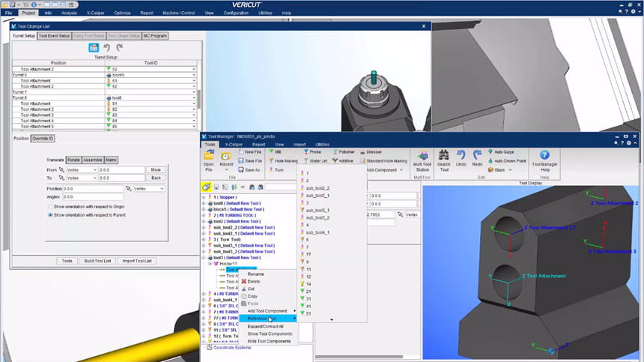This screenshot has width=644, height=362.
Task: Click Auto Gage
Action: 501,152
